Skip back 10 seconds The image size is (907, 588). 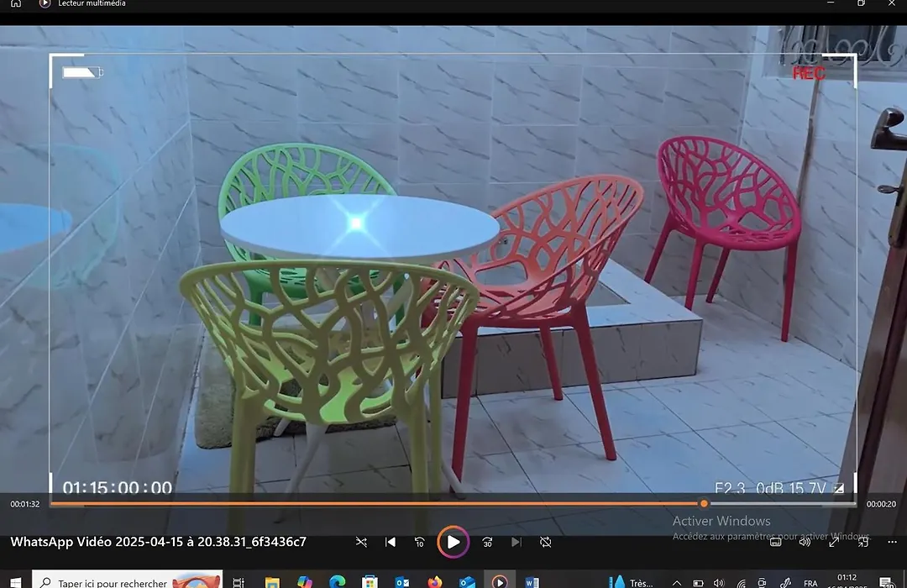(419, 543)
